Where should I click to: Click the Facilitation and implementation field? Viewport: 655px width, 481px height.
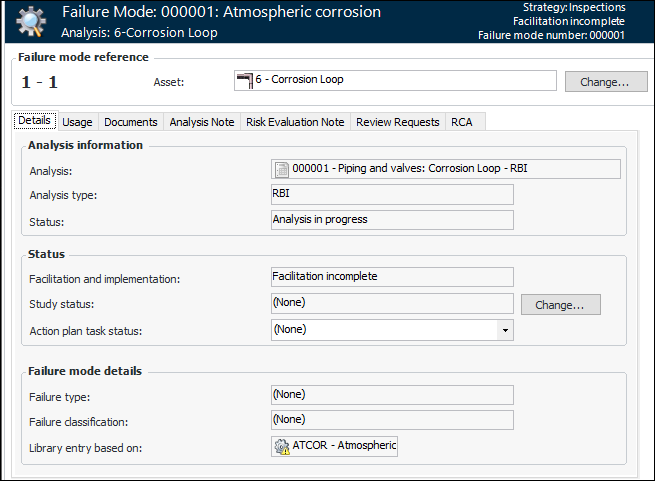coord(392,277)
